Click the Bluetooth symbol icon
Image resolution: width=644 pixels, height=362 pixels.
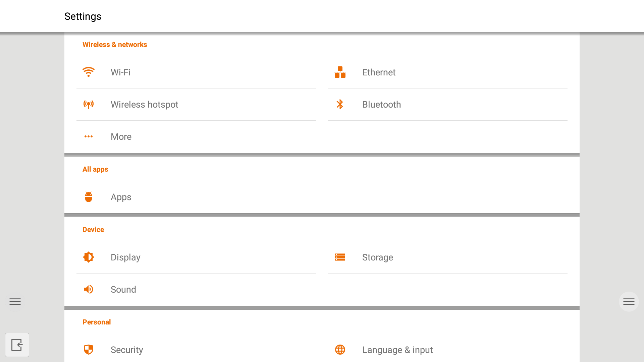(x=340, y=104)
